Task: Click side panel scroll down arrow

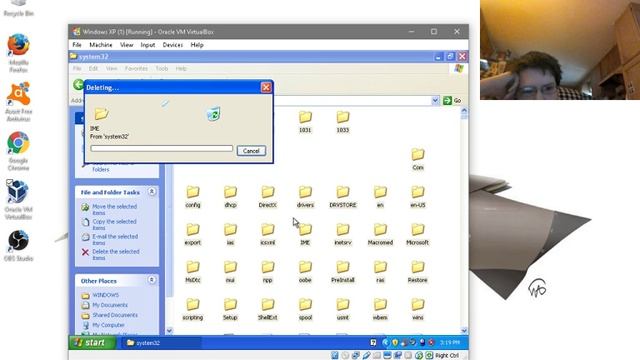Action: [169, 331]
